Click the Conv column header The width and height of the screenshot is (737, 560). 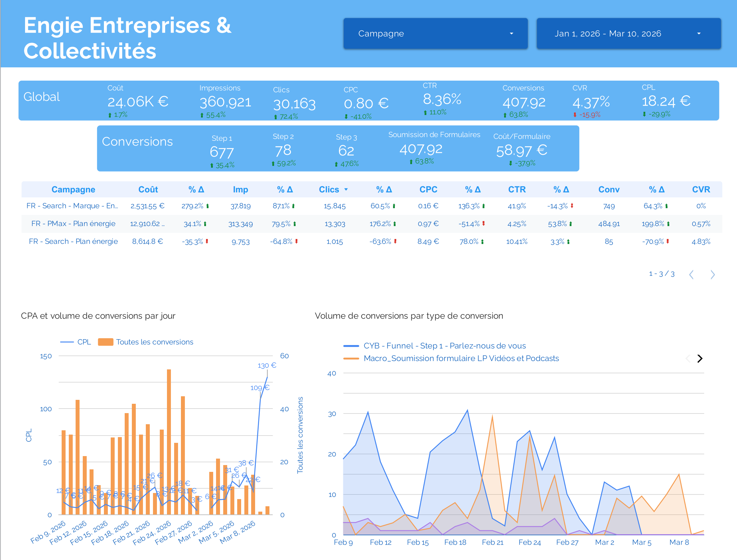[x=608, y=190]
